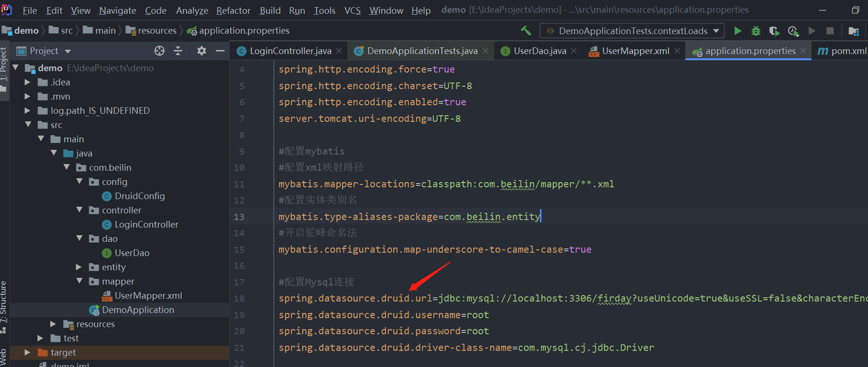Select UserMapper.xml in the project tree
The width and height of the screenshot is (868, 367).
(x=142, y=295)
